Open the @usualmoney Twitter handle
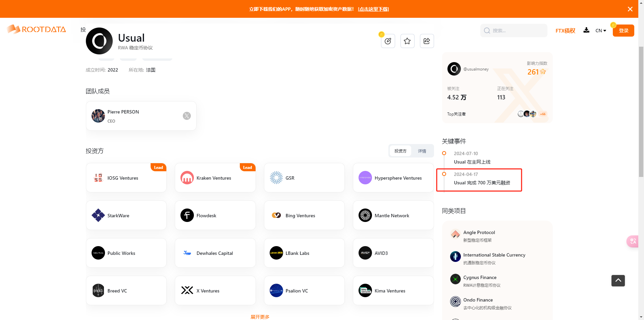 476,69
